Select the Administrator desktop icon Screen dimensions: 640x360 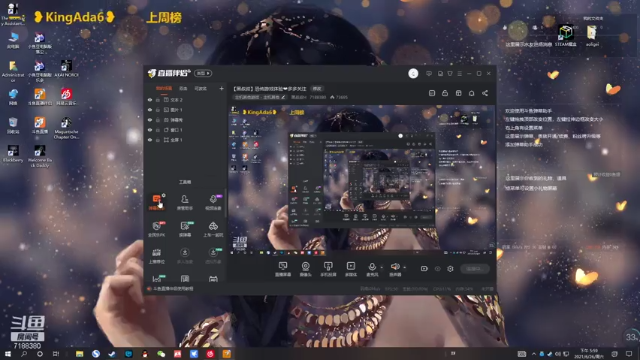13,71
